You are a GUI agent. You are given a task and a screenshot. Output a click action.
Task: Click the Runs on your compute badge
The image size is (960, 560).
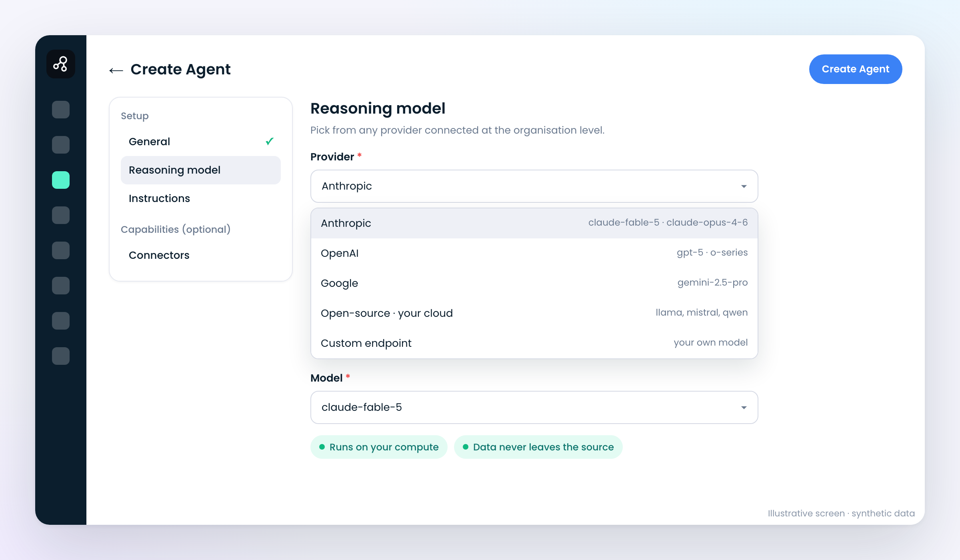click(379, 447)
